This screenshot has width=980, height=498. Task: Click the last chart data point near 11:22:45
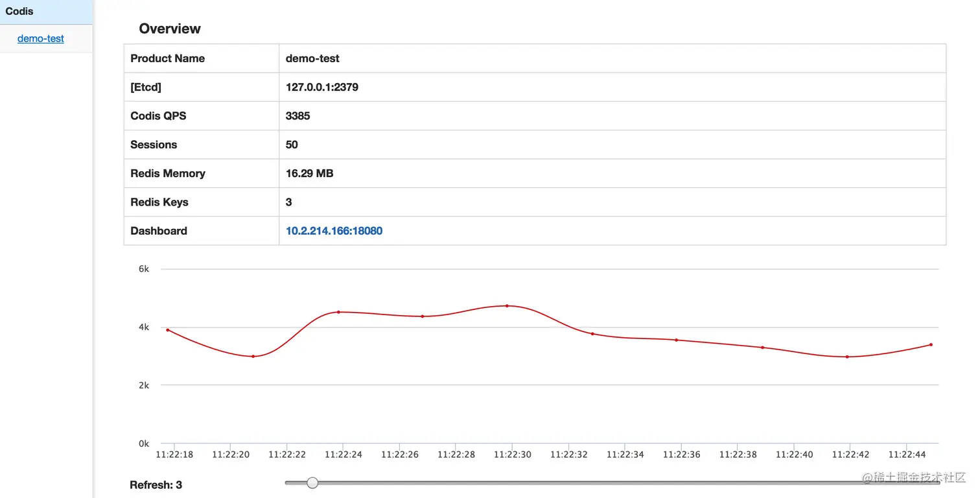click(931, 344)
